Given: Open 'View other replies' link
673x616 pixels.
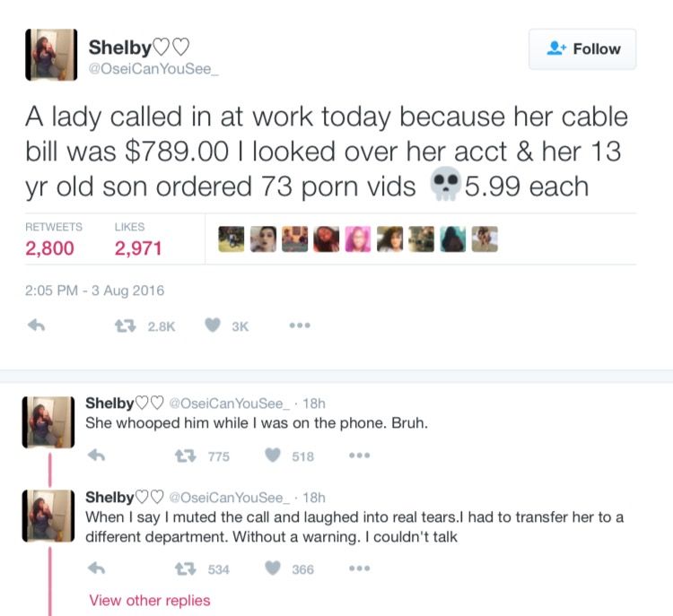Looking at the screenshot, I should point(149,600).
